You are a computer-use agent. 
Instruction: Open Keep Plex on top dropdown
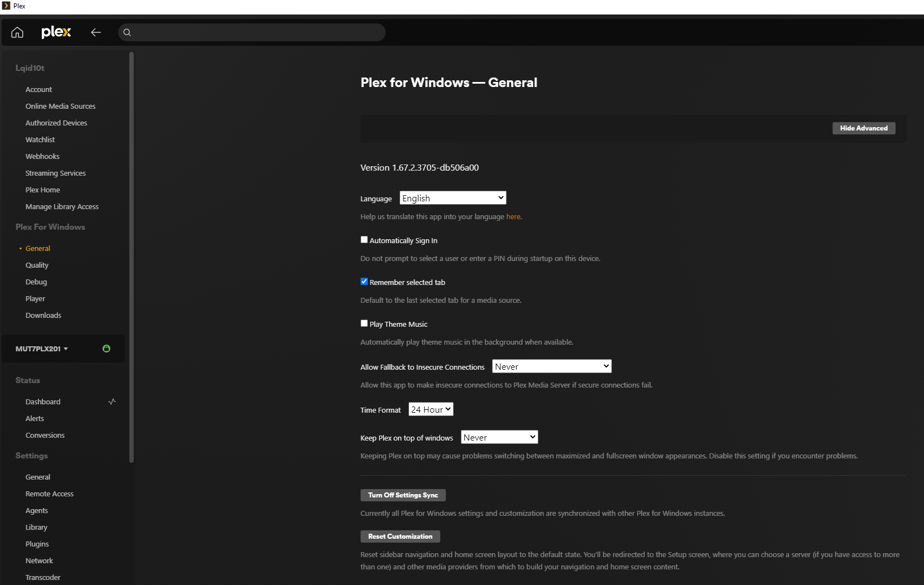pyautogui.click(x=499, y=437)
